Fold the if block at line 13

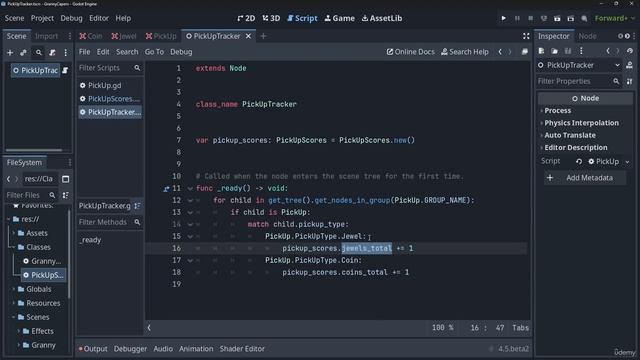(x=190, y=212)
